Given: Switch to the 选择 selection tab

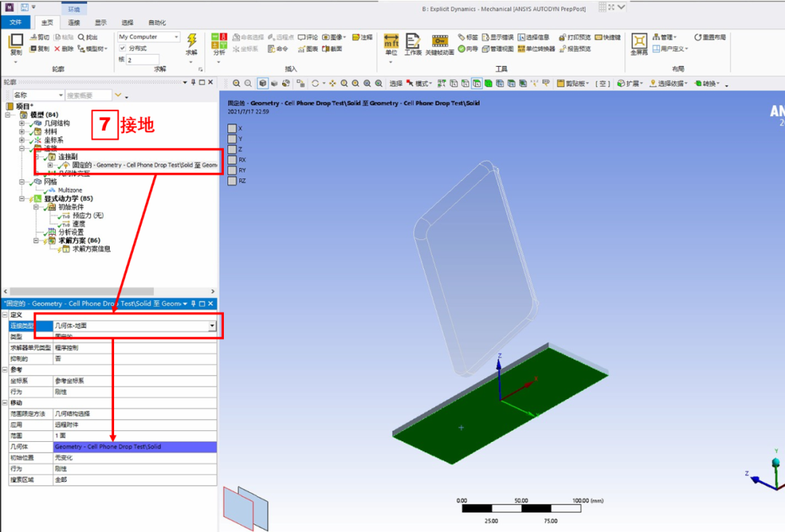Looking at the screenshot, I should pos(127,23).
